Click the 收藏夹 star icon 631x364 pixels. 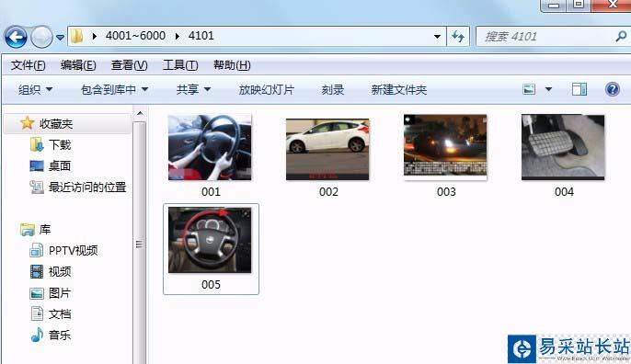(x=27, y=123)
